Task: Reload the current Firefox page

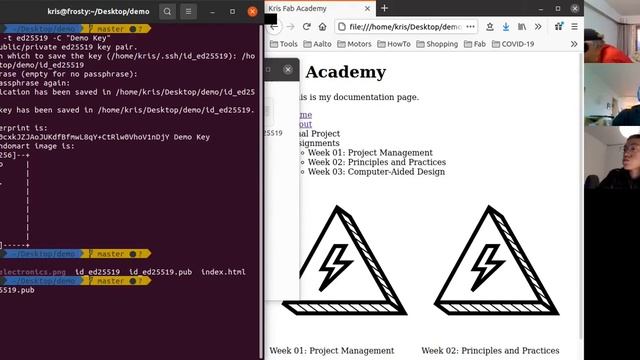Action: 307,27
